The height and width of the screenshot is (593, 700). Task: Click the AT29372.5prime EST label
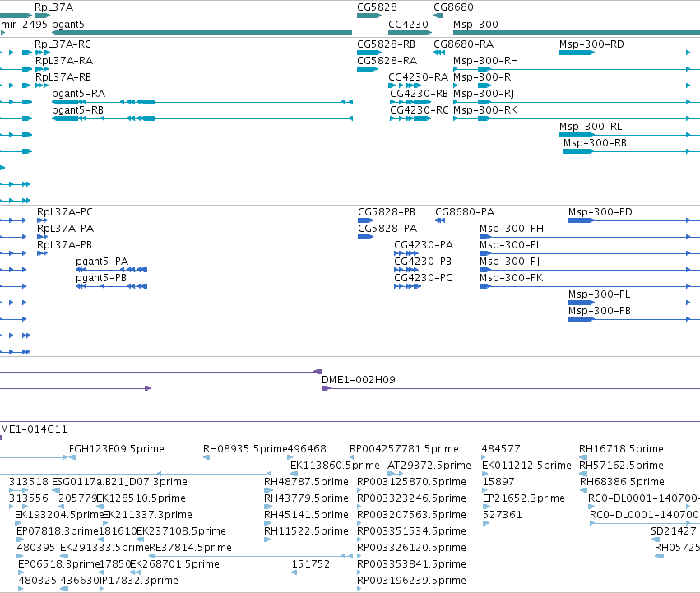(429, 466)
